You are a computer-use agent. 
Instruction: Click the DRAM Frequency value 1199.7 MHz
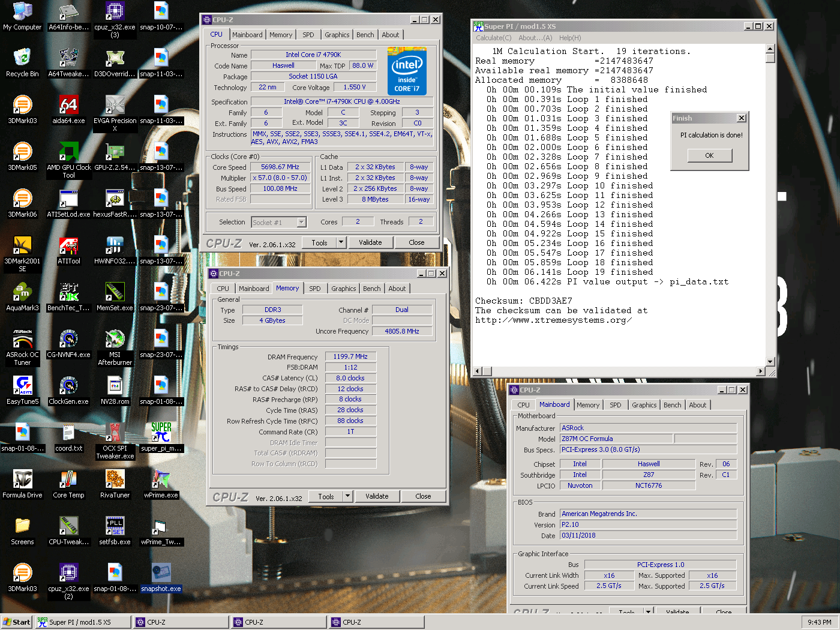pos(350,356)
